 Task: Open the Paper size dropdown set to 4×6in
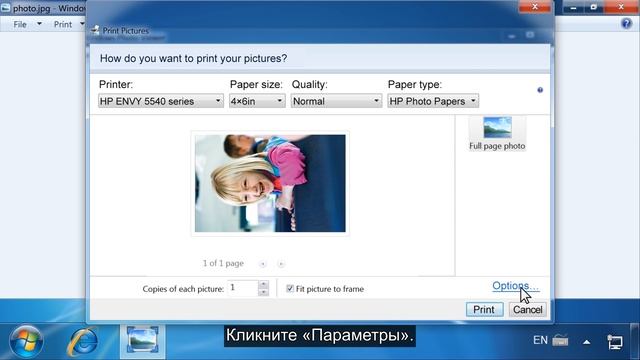coord(257,101)
